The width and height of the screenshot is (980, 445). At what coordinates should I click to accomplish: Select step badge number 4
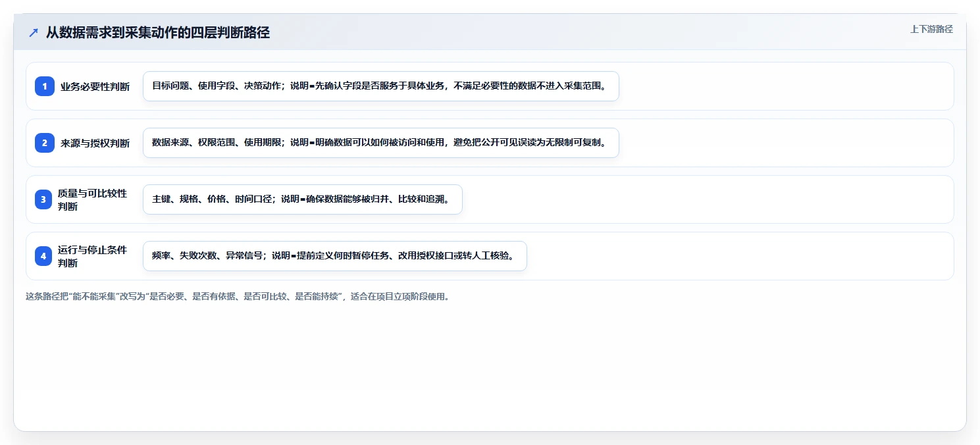pos(45,256)
